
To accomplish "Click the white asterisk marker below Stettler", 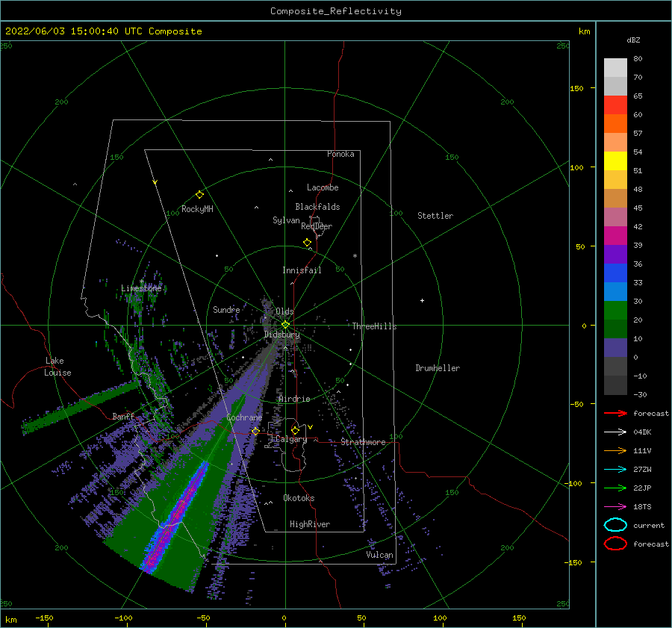I will pos(355,256).
